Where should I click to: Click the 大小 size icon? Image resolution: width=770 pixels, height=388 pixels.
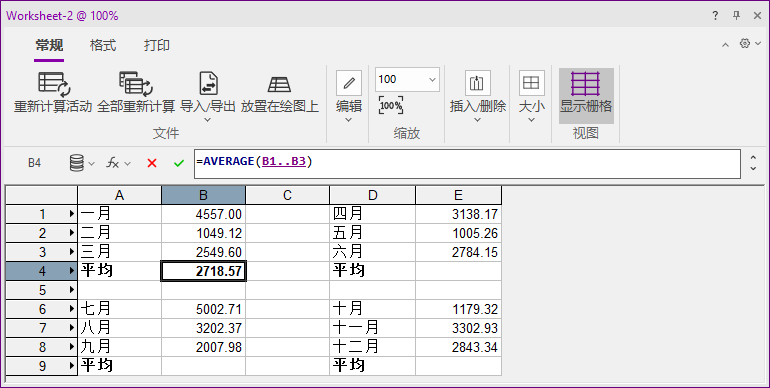point(531,83)
